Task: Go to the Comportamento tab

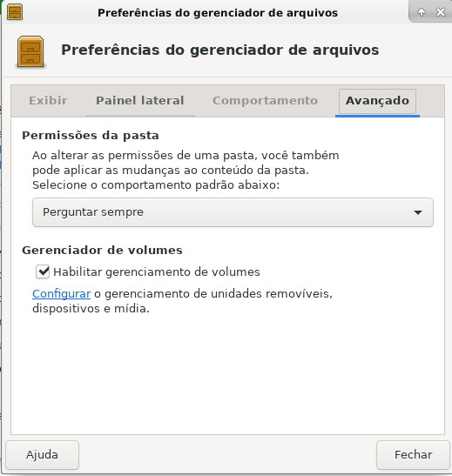Action: point(265,101)
